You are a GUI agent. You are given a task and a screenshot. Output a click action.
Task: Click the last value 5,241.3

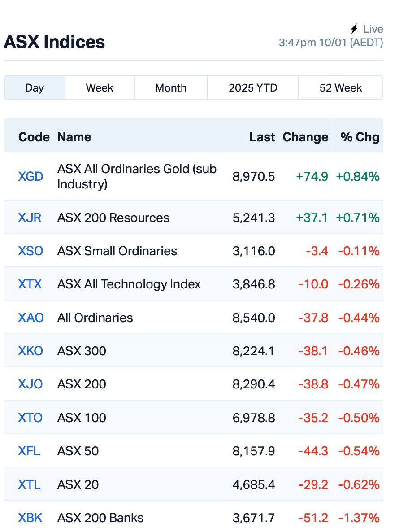tap(254, 218)
